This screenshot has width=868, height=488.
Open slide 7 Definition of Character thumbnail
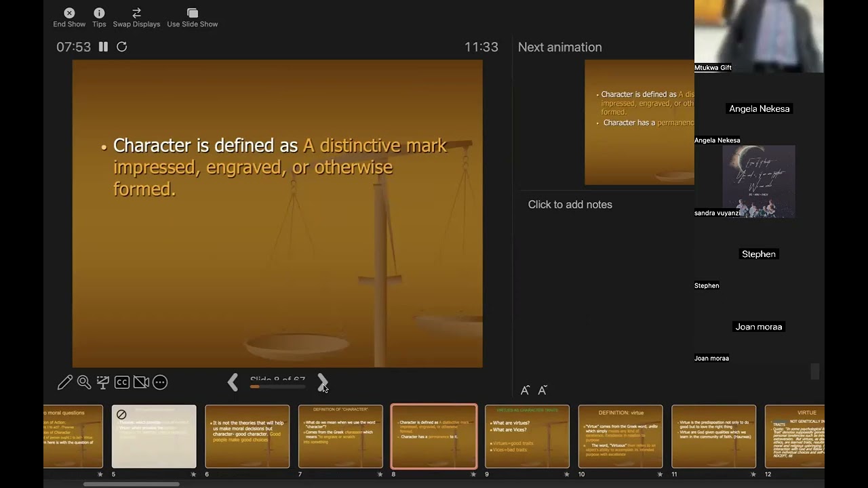(x=340, y=436)
